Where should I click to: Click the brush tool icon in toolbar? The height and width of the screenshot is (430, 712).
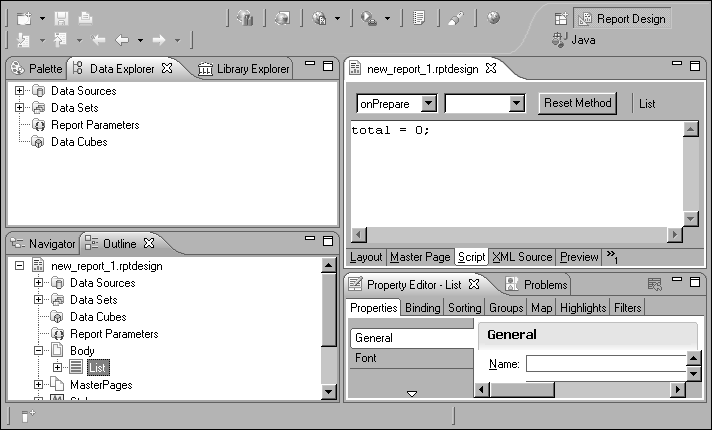(x=456, y=18)
